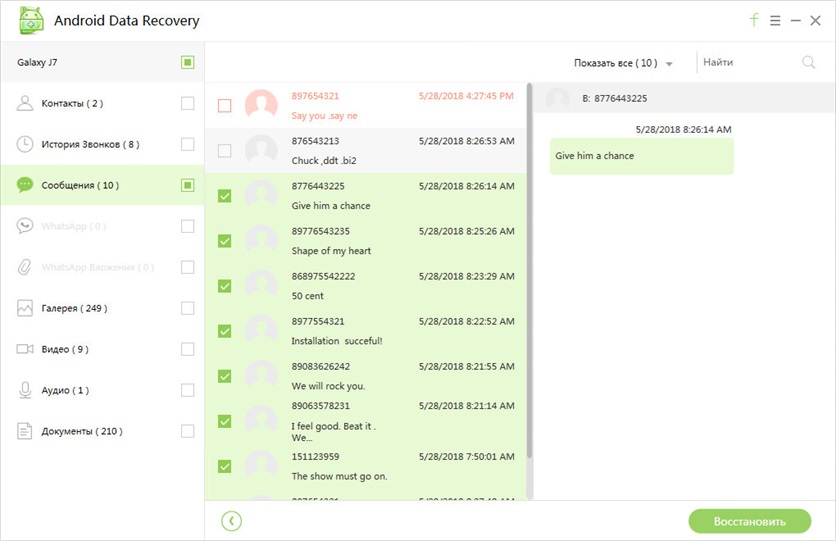Check the message from 897654321
This screenshot has height=541, width=836.
point(224,106)
